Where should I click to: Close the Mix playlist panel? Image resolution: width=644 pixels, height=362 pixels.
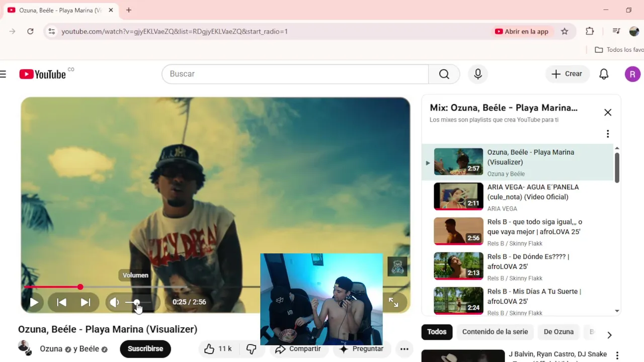point(608,113)
